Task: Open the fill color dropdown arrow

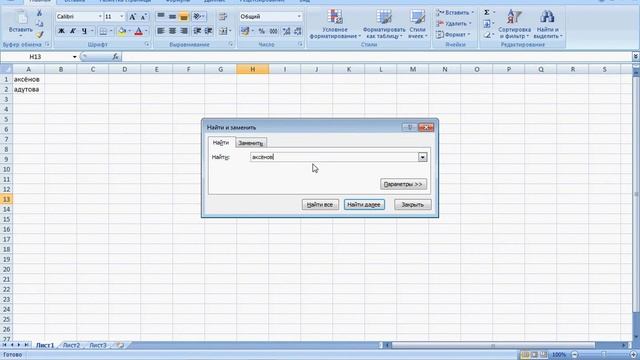Action: 129,31
